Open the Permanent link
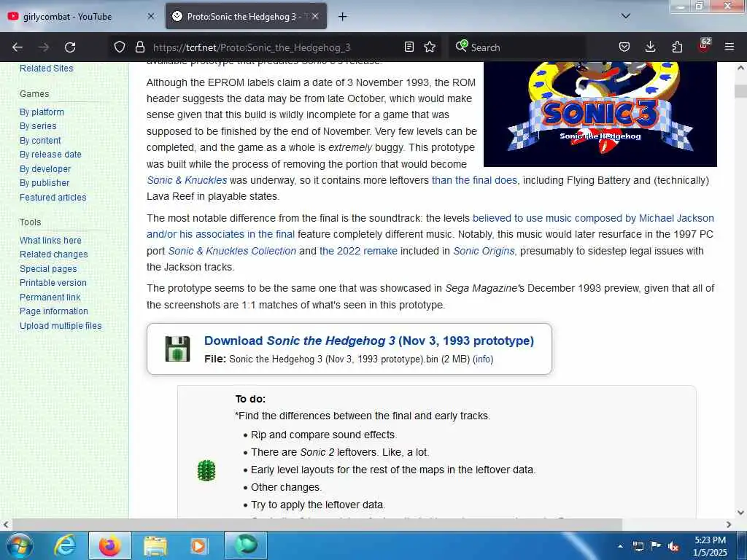The image size is (747, 560). (x=50, y=297)
